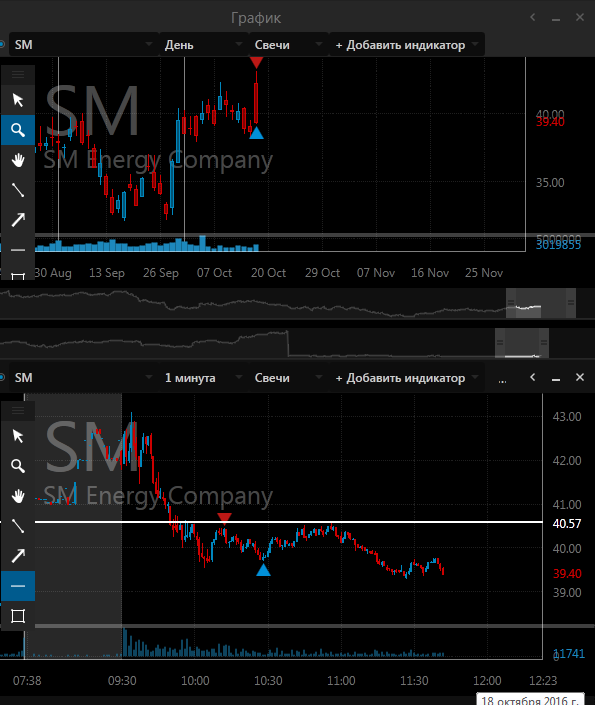Click the 20 Oct date axis label
595x705 pixels.
coord(268,273)
